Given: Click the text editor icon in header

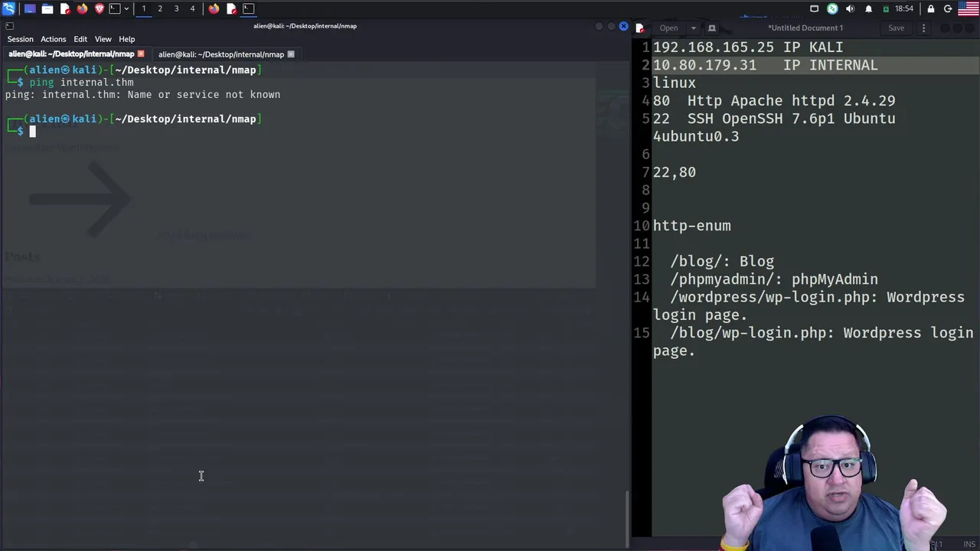Looking at the screenshot, I should click(640, 28).
